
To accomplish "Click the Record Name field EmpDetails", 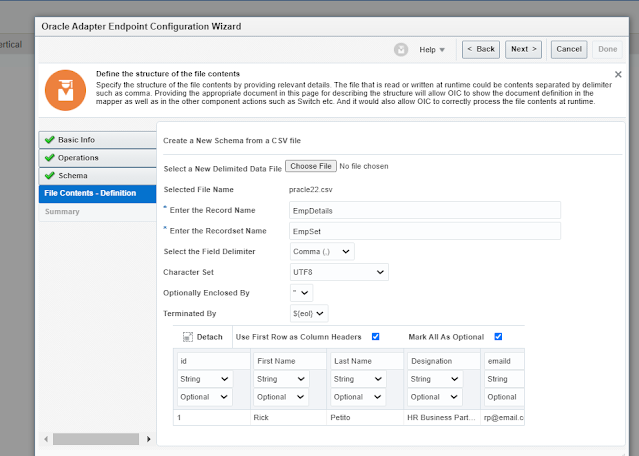I will 425,210.
